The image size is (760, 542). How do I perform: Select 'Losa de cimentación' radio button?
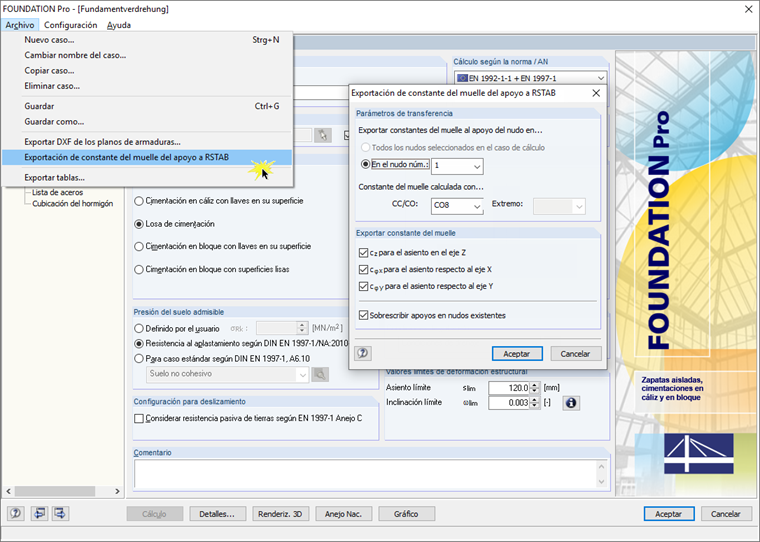(139, 224)
